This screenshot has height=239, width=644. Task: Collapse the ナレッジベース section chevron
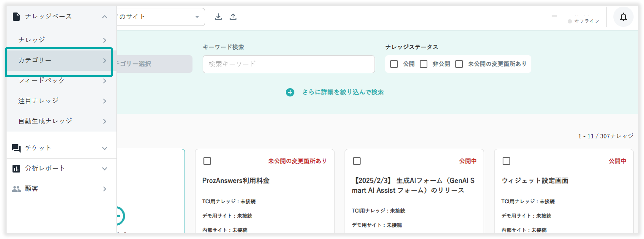104,17
